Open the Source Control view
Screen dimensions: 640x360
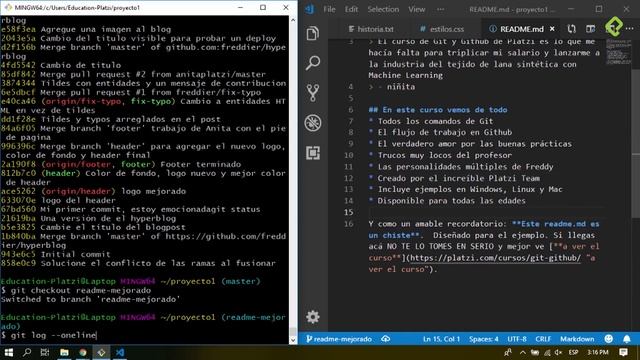pyautogui.click(x=313, y=93)
